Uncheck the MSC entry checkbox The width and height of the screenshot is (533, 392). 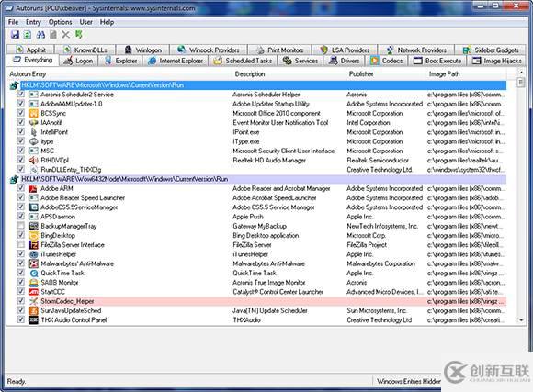(x=21, y=151)
